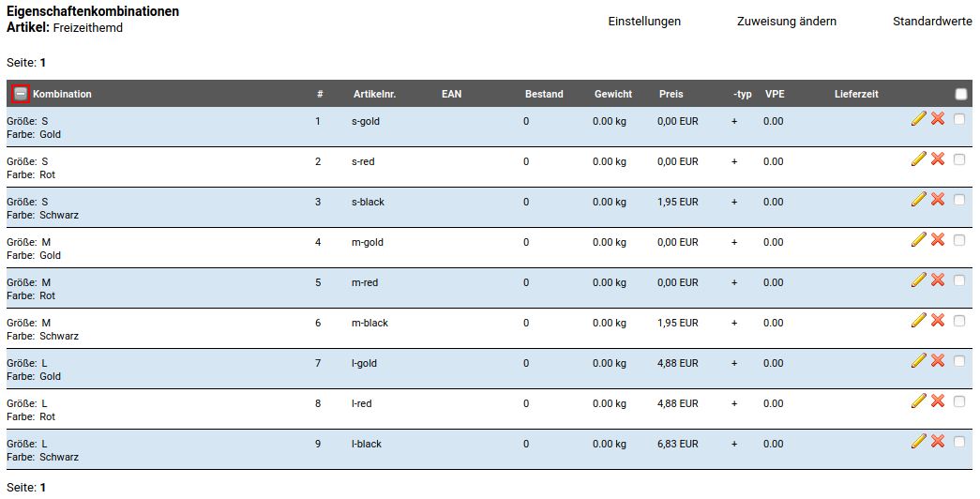
Task: Delete the s-red combination with red X
Action: (x=937, y=159)
